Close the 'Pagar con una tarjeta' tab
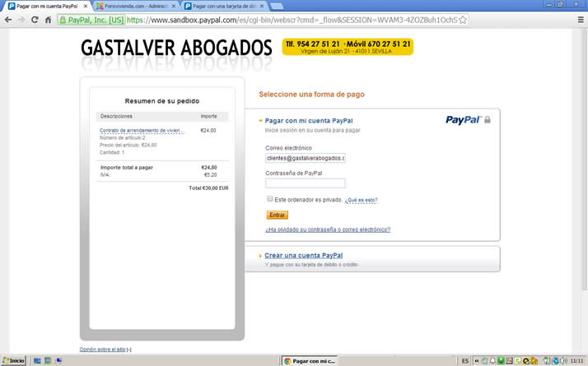The width and height of the screenshot is (588, 366). (x=262, y=6)
